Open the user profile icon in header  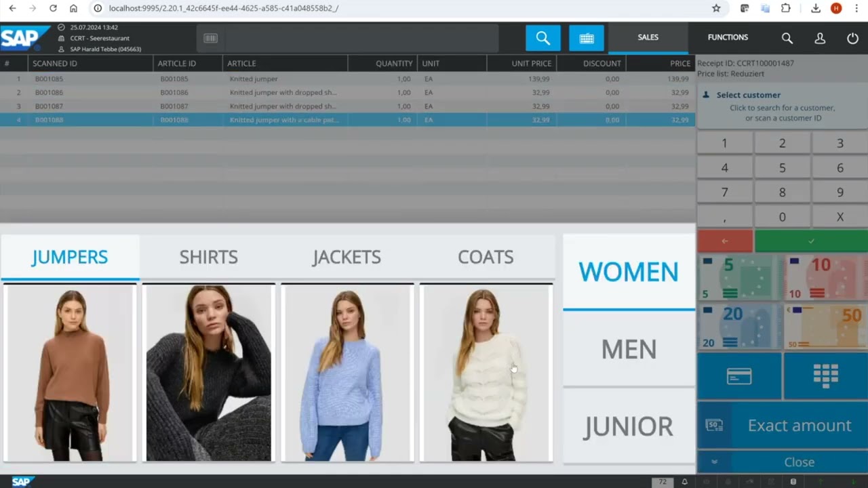point(820,38)
